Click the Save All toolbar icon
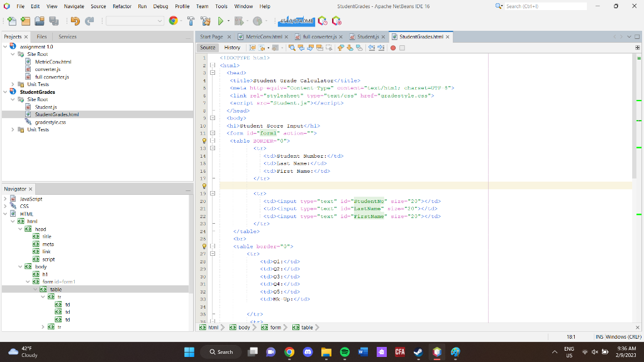 click(x=53, y=21)
